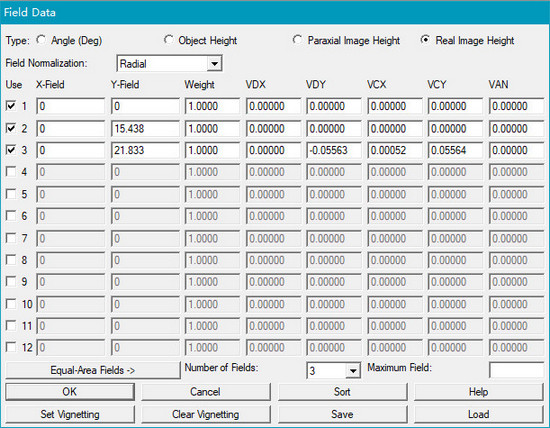Click the Equal-Area Fields button
The height and width of the screenshot is (428, 550).
(x=93, y=370)
